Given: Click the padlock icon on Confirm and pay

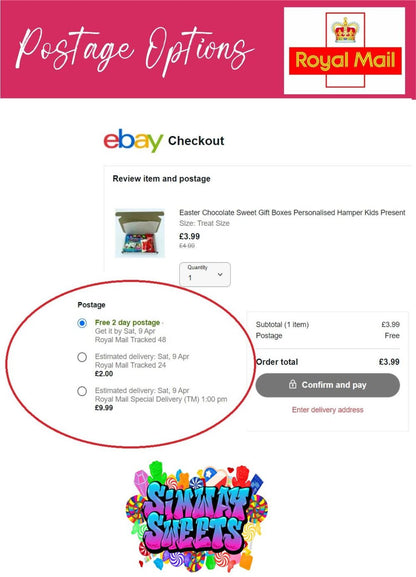Looking at the screenshot, I should tap(293, 385).
